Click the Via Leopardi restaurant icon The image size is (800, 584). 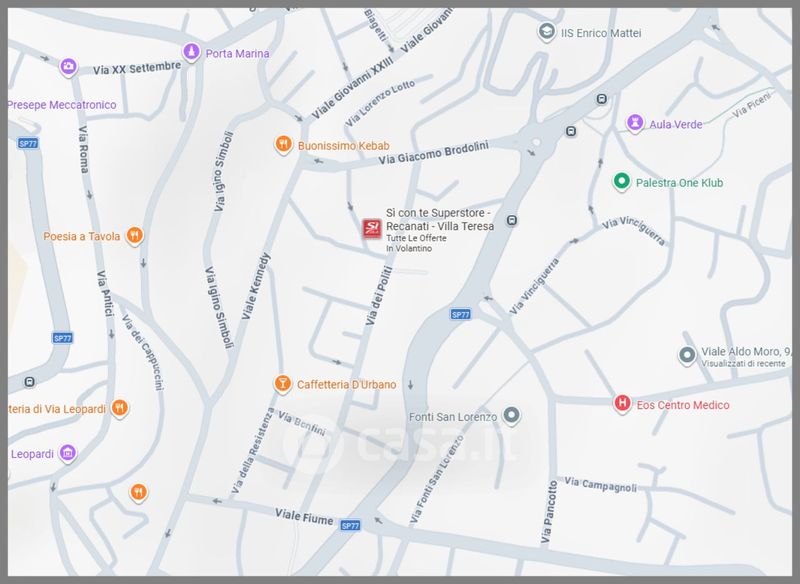pyautogui.click(x=119, y=407)
